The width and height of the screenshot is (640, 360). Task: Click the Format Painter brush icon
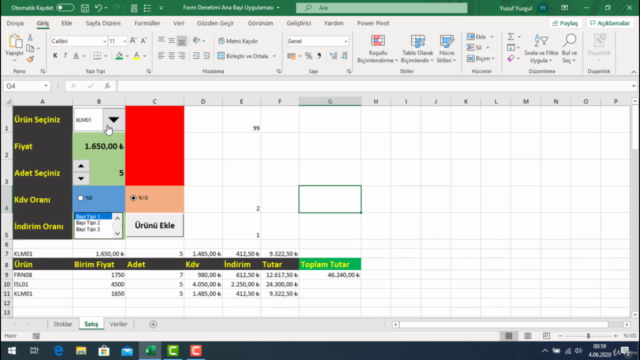[30, 59]
